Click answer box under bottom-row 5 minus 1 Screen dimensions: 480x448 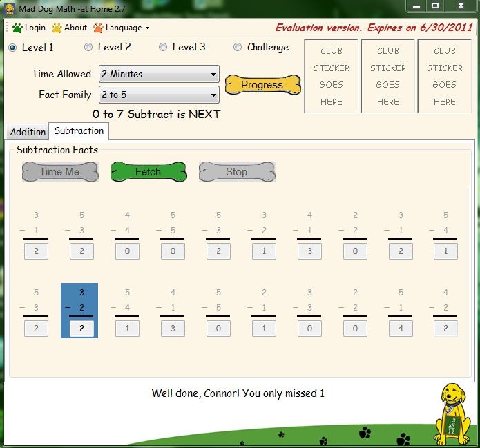401,329
